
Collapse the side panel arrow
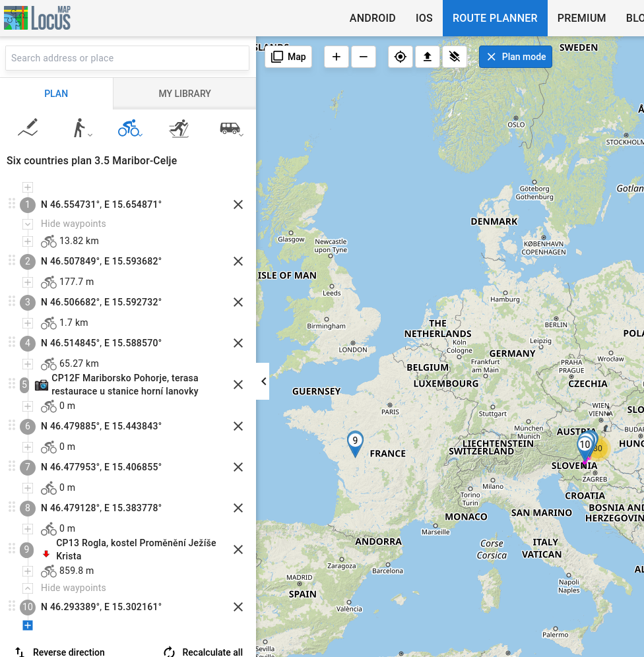[x=263, y=381]
